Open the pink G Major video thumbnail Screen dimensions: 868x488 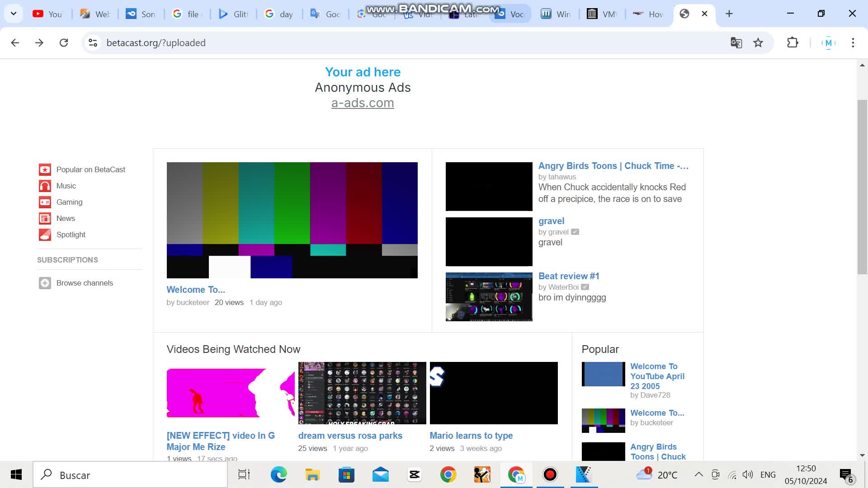coord(231,393)
